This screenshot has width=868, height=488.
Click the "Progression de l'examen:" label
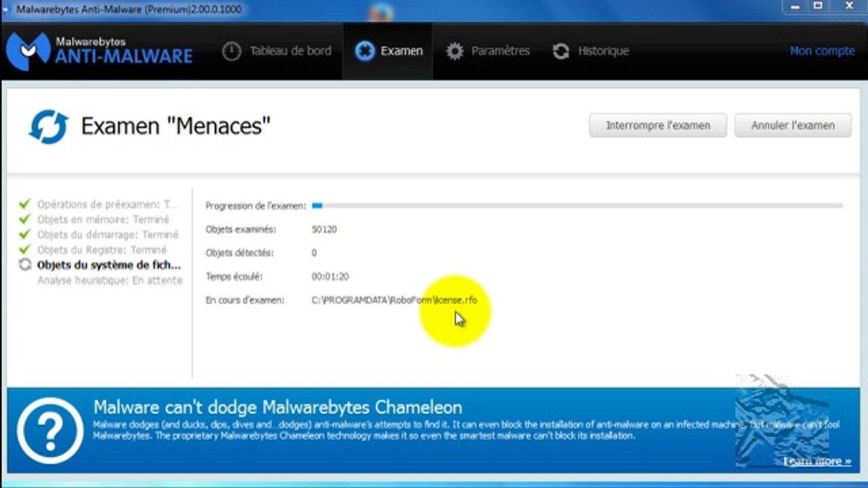tap(256, 205)
